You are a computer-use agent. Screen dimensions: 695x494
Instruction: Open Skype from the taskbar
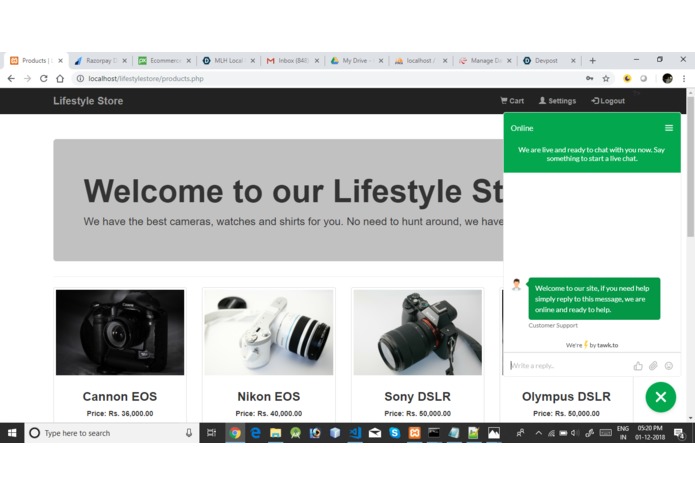pos(394,433)
